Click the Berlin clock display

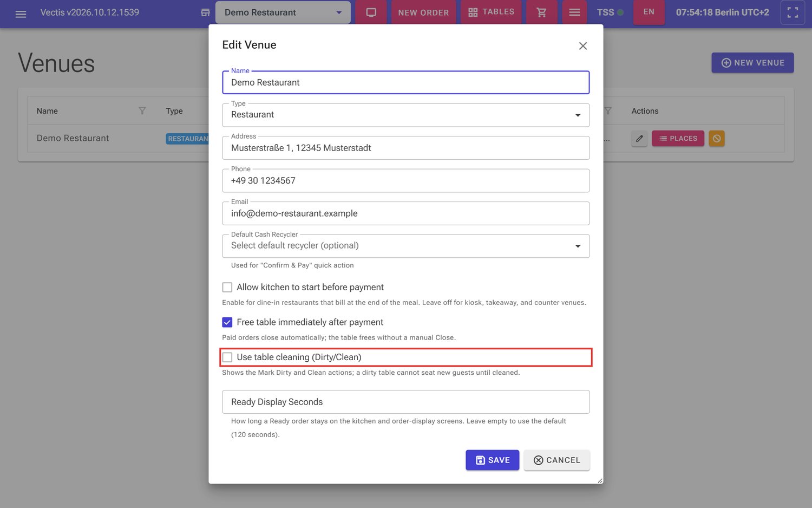click(x=722, y=12)
